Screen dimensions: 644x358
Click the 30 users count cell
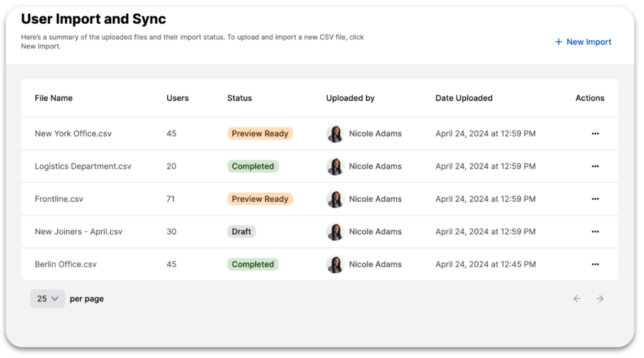click(171, 232)
